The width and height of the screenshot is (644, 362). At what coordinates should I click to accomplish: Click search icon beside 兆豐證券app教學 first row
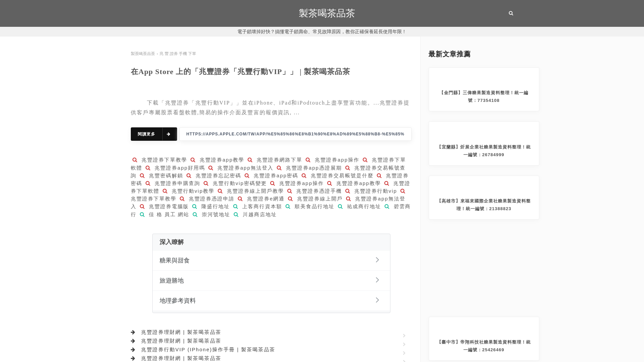[193, 160]
